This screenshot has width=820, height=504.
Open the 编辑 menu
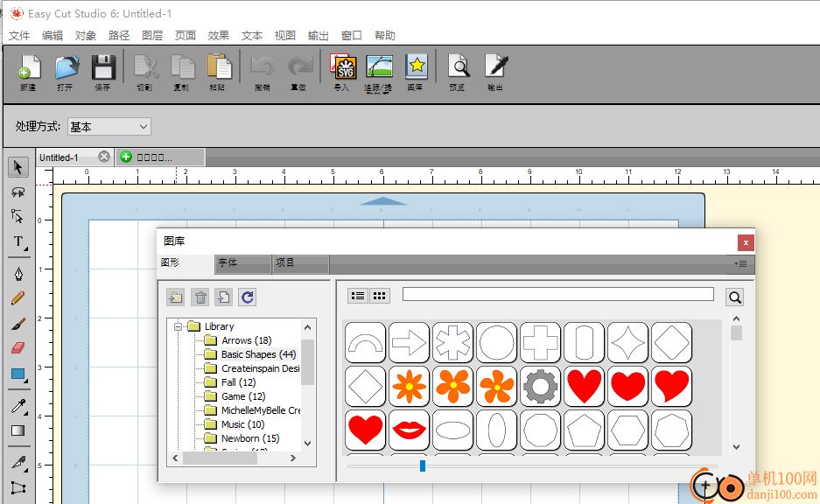[x=53, y=36]
